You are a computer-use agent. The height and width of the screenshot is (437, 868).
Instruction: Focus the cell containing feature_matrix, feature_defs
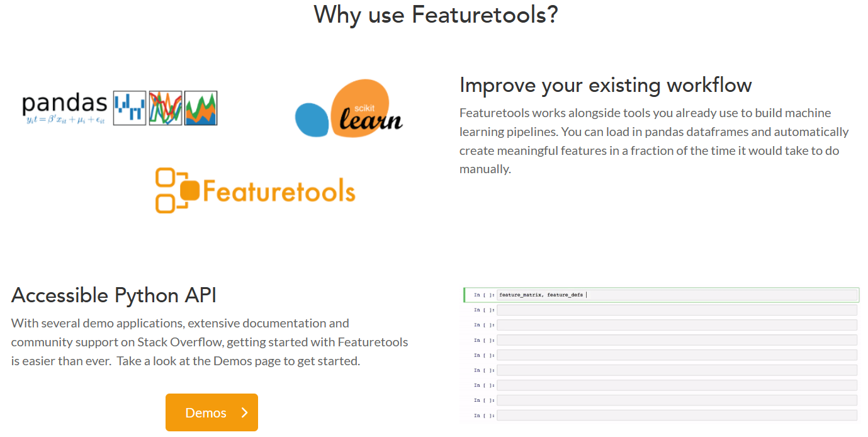click(x=677, y=295)
